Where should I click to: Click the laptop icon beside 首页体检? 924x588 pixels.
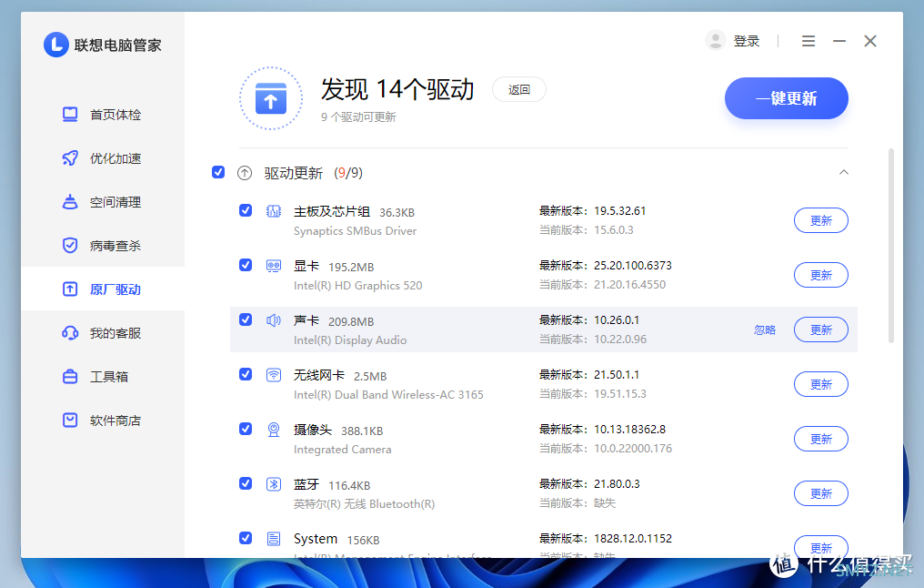tap(70, 115)
